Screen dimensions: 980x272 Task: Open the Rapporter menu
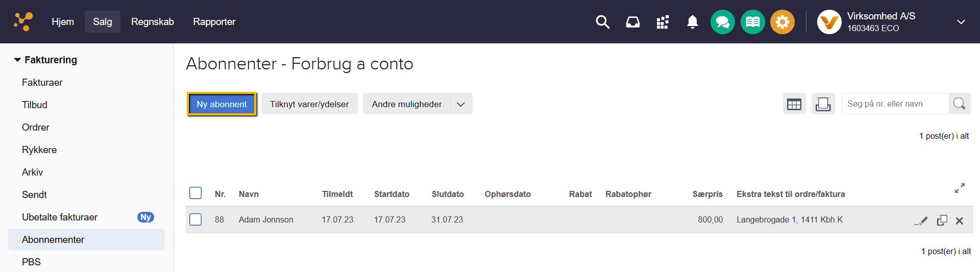click(214, 22)
